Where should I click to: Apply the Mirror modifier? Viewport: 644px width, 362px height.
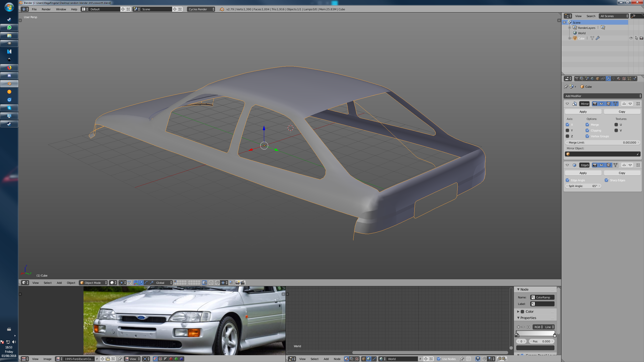click(583, 112)
